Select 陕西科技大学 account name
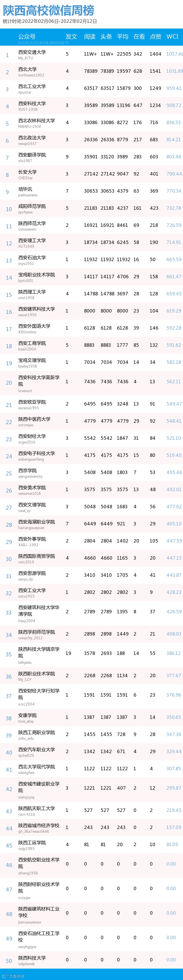 (x=32, y=957)
